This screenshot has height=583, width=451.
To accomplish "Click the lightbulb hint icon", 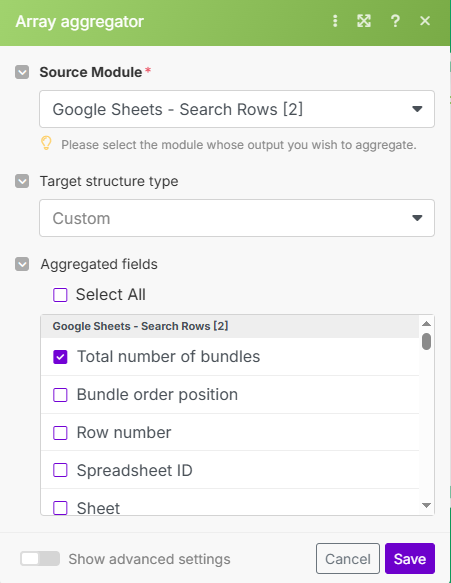I will pos(46,143).
